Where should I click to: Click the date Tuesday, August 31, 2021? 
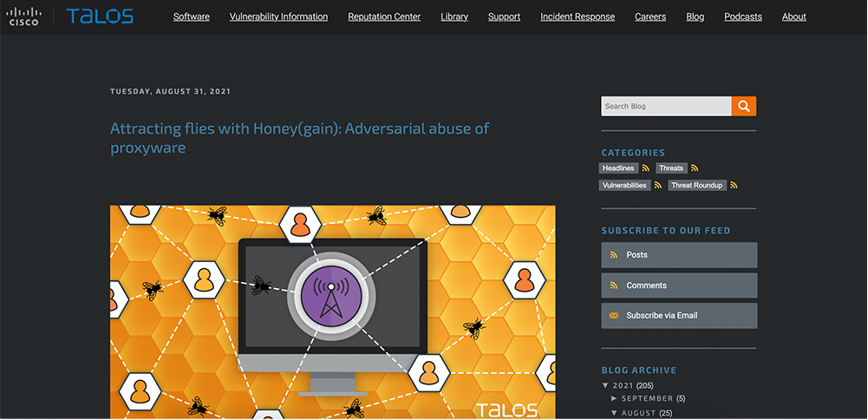171,91
